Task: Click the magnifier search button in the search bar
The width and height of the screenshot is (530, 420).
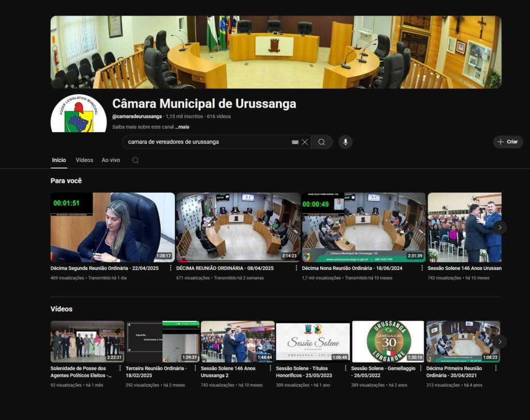Action: click(321, 142)
